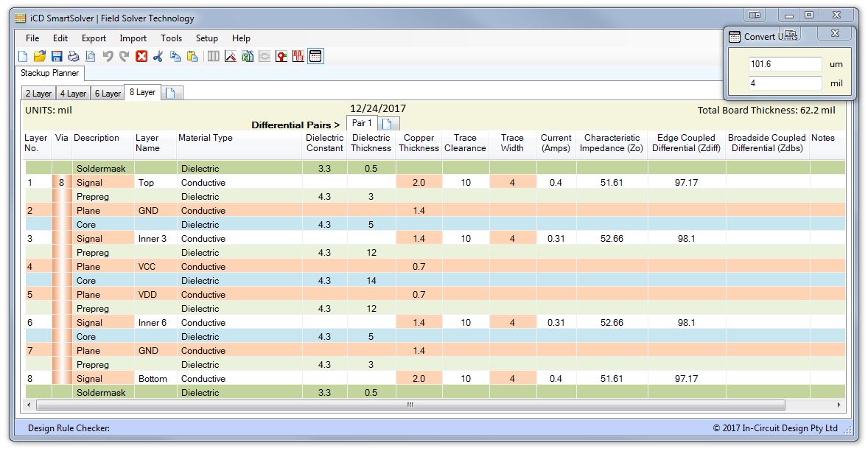The image size is (868, 457).
Task: Close the Convert Units window
Action: coord(835,34)
